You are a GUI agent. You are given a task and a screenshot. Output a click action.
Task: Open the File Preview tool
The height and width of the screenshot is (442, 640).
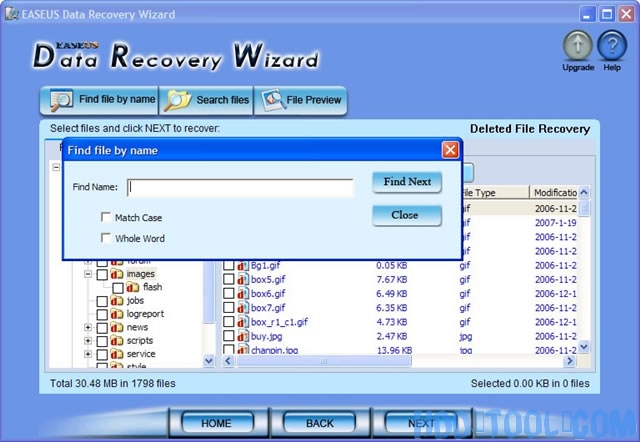[x=301, y=100]
